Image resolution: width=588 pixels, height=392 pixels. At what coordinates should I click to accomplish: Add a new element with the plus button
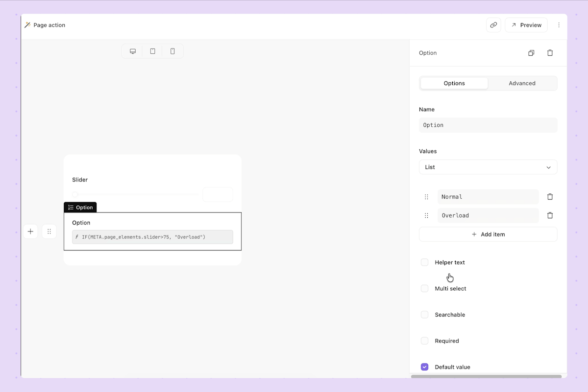pyautogui.click(x=30, y=231)
